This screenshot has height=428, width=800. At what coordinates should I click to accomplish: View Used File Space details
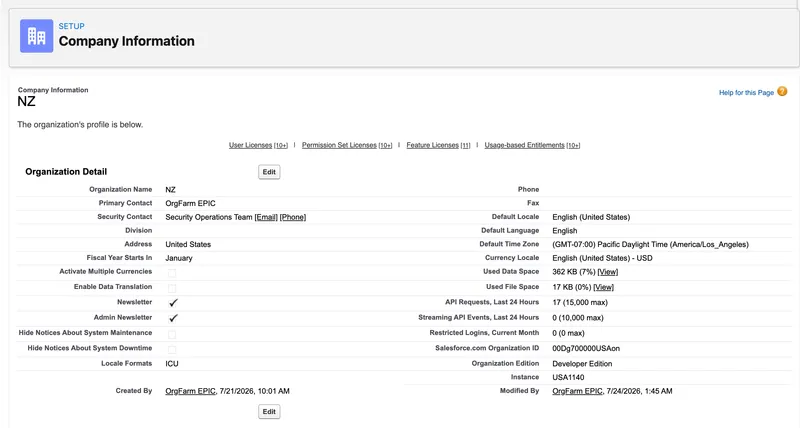[604, 287]
